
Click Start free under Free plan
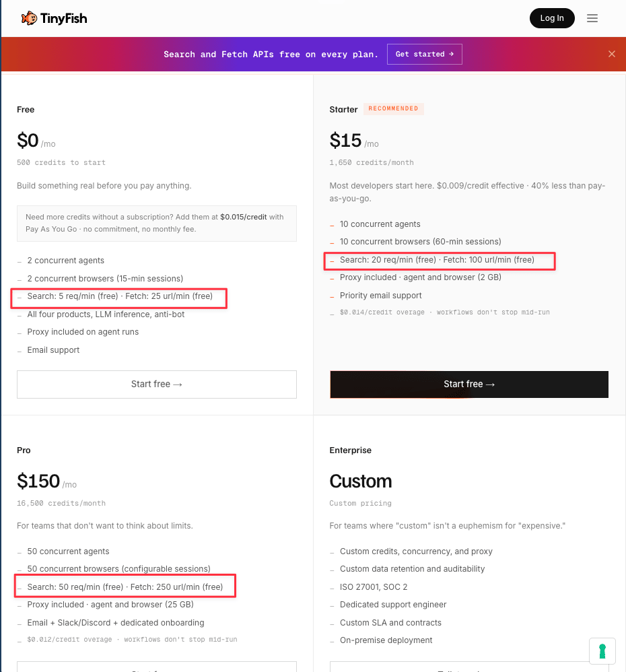[156, 384]
